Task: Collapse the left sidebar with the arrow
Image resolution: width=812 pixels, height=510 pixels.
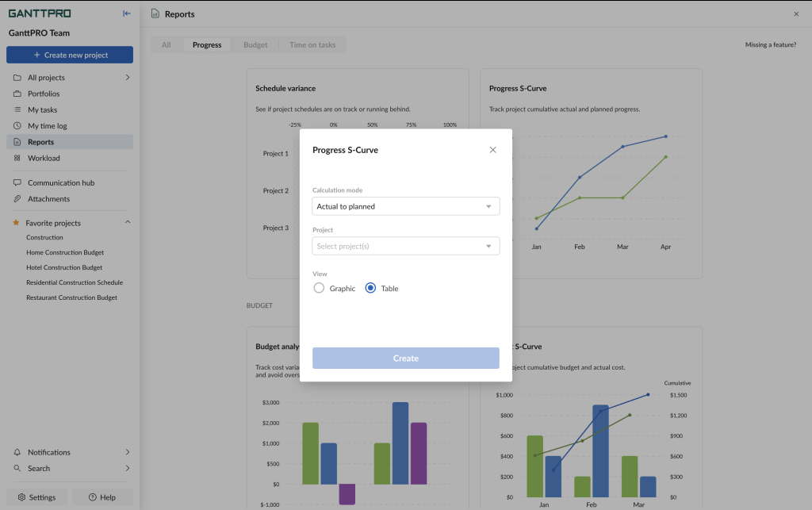Action: coord(126,13)
